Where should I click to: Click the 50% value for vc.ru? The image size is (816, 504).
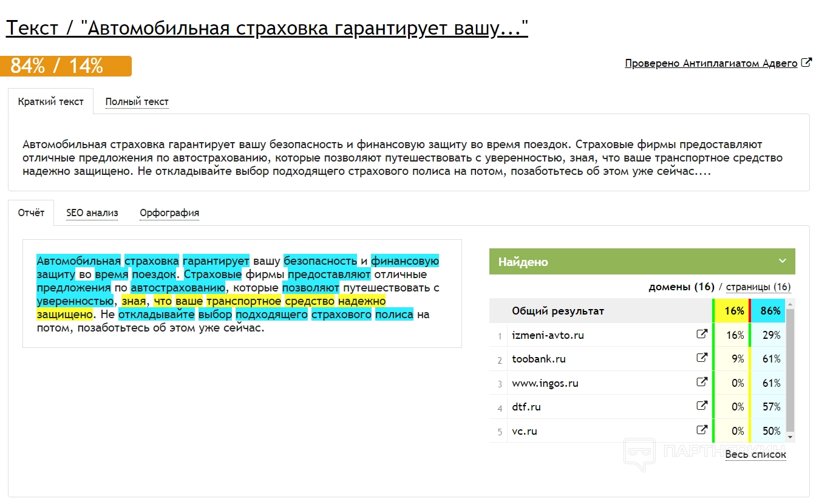771,431
